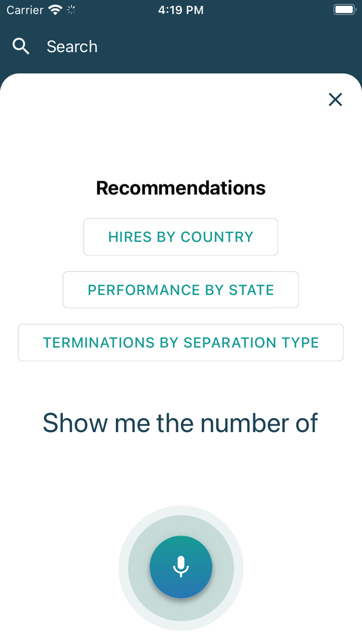Tap the magnifying glass search icon
The width and height of the screenshot is (362, 644).
coord(21,46)
